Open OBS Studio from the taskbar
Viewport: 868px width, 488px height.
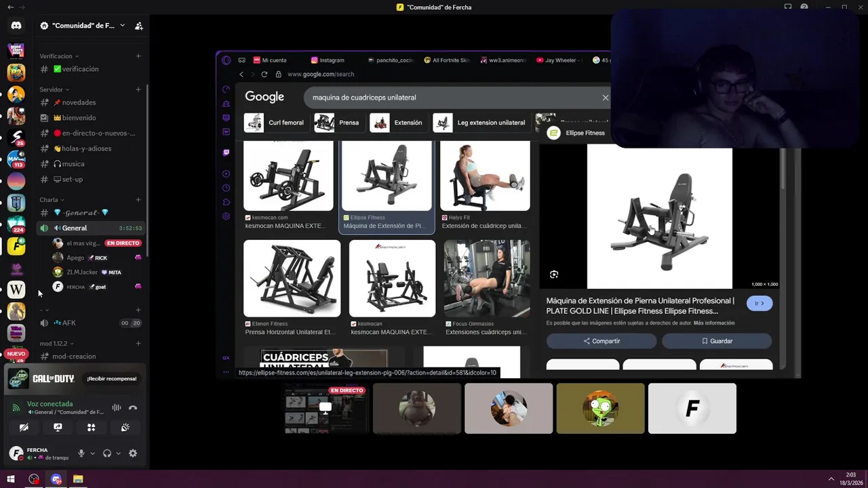point(34,479)
